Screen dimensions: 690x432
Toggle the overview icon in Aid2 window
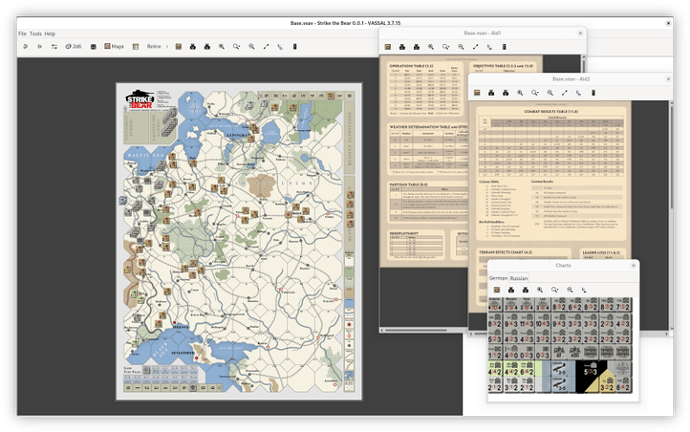477,93
